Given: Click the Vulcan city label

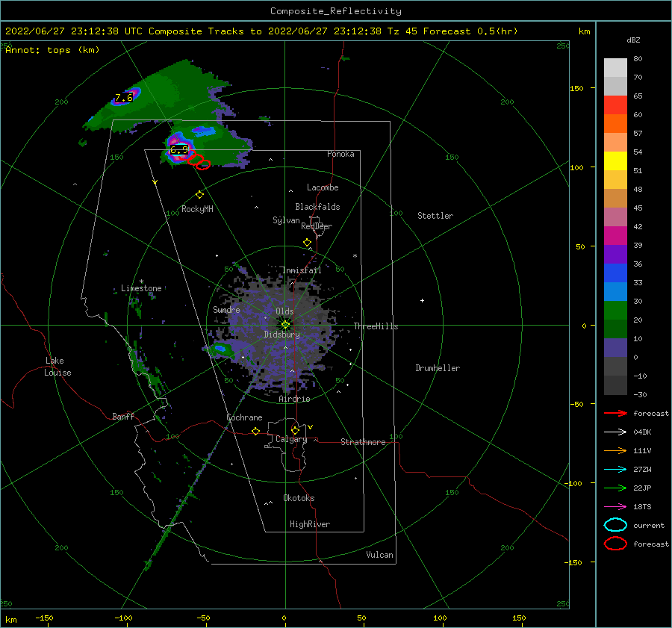Looking at the screenshot, I should (x=380, y=555).
